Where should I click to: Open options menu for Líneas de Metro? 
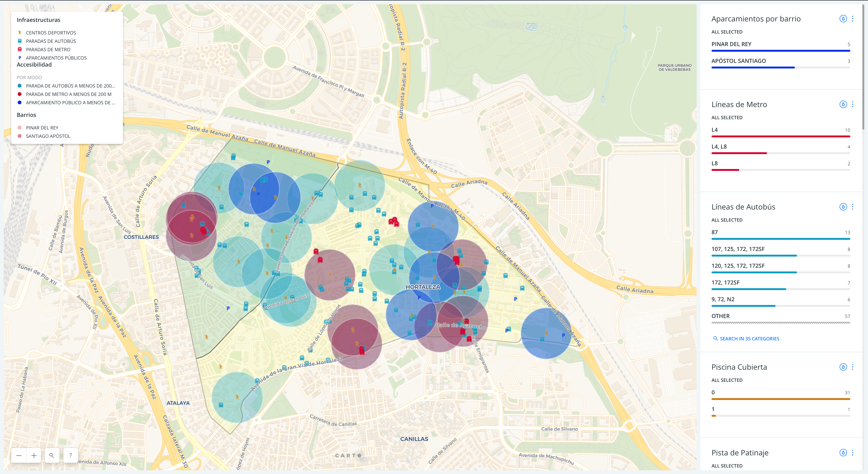tap(852, 105)
